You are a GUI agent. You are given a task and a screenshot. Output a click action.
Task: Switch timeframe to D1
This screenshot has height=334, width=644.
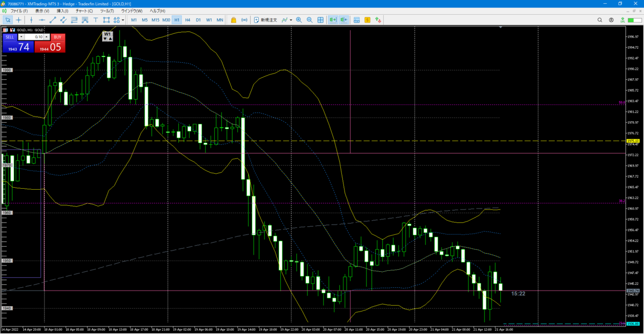[198, 20]
